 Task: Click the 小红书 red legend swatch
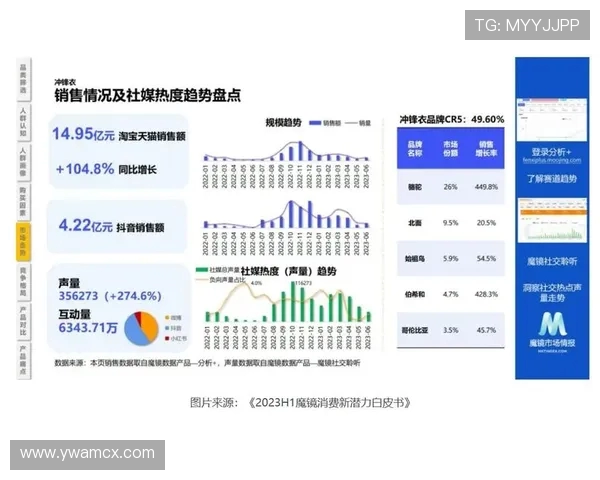[x=167, y=338]
